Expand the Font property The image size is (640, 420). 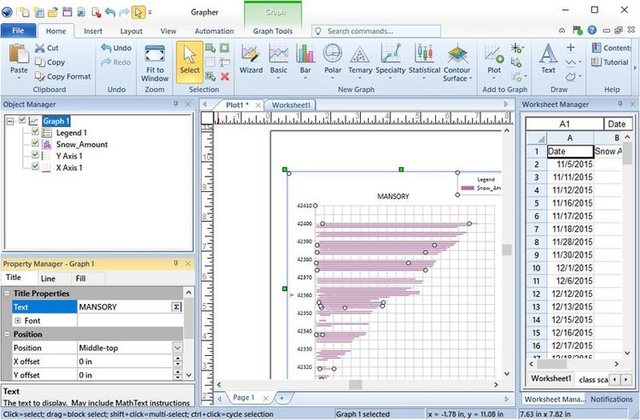pyautogui.click(x=17, y=321)
